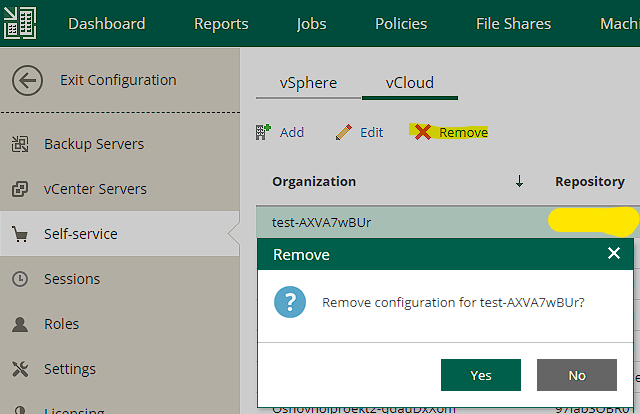Close the Remove dialog with X

[x=613, y=253]
